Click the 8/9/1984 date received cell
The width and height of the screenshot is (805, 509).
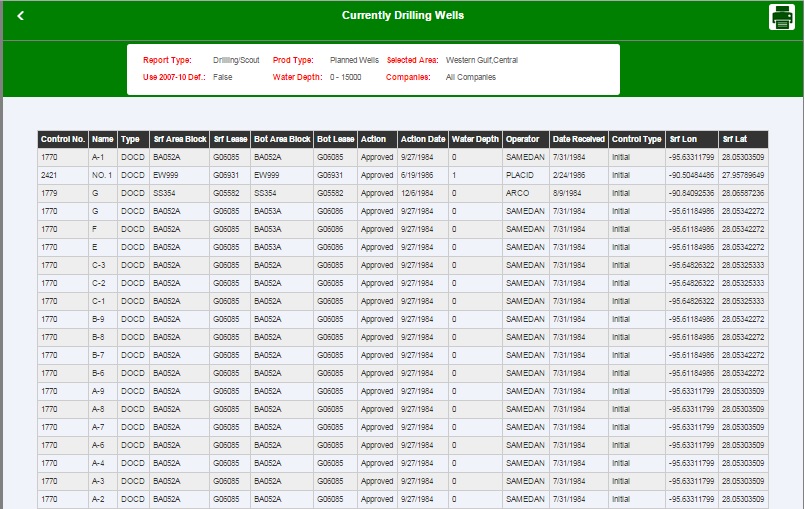[579, 193]
